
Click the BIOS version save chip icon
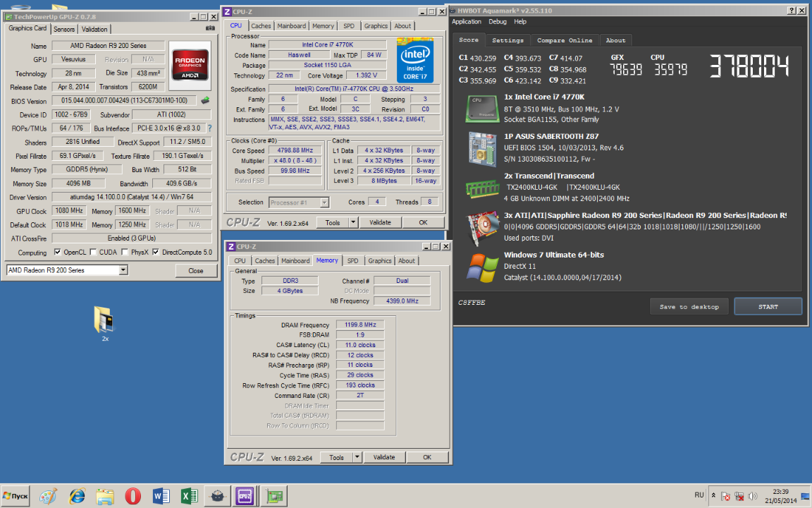coord(205,101)
